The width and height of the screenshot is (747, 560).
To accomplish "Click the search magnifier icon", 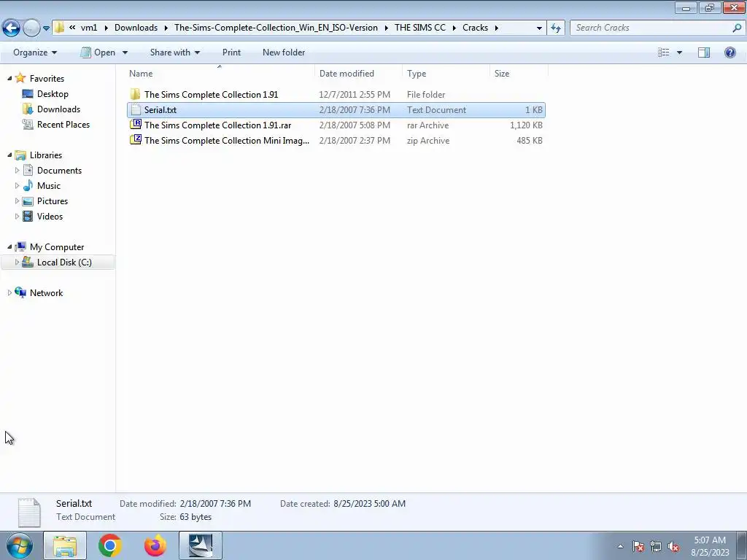I will 737,28.
